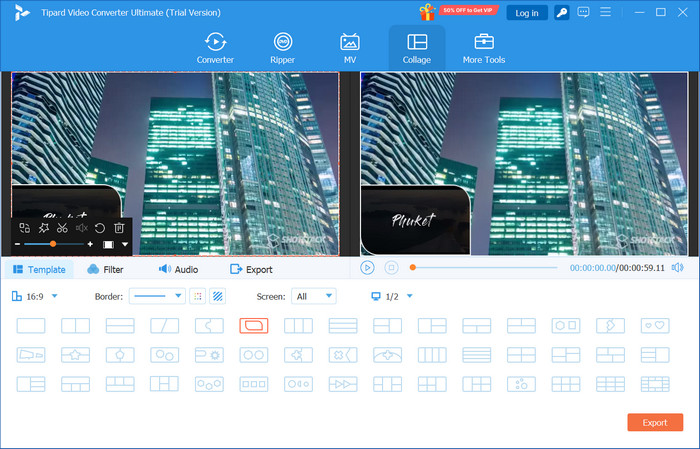Select the last template in bottom row

pos(655,384)
